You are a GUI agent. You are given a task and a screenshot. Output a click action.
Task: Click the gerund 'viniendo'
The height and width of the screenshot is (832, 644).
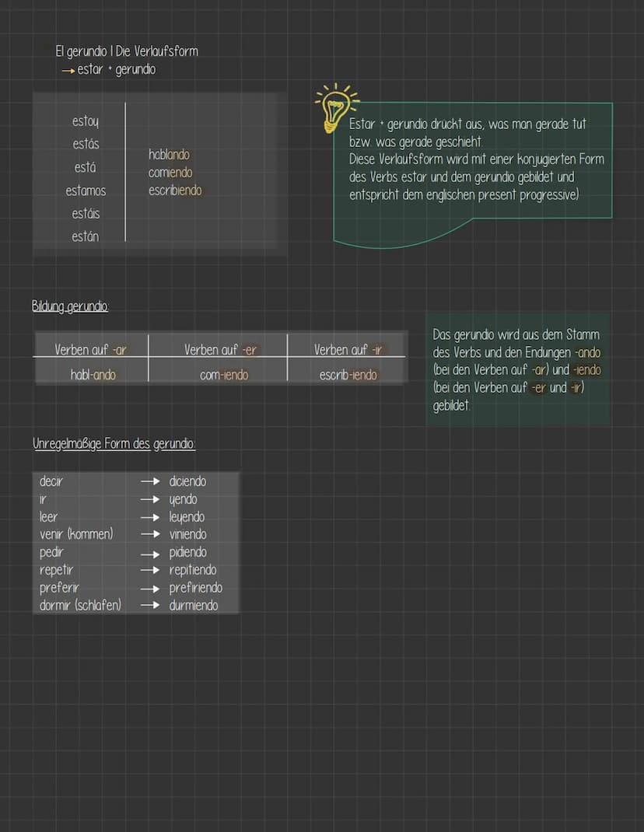[188, 534]
